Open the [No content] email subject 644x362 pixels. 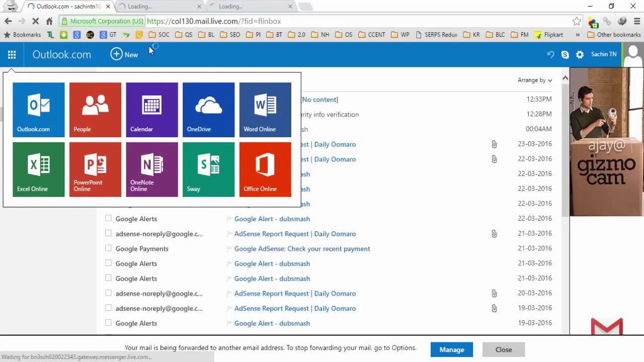pos(319,100)
